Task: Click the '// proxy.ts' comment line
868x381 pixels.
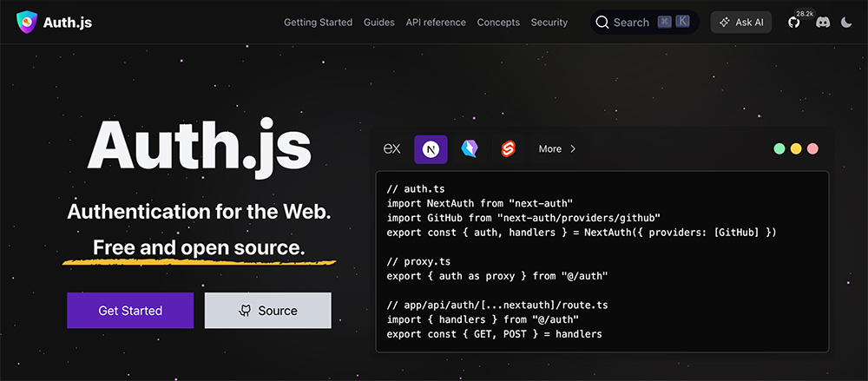Action: tap(418, 261)
